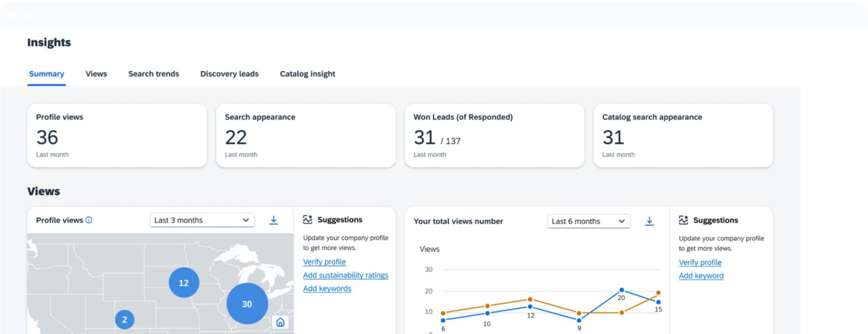868x334 pixels.
Task: Click the blue data point labeled 20
Action: click(622, 290)
